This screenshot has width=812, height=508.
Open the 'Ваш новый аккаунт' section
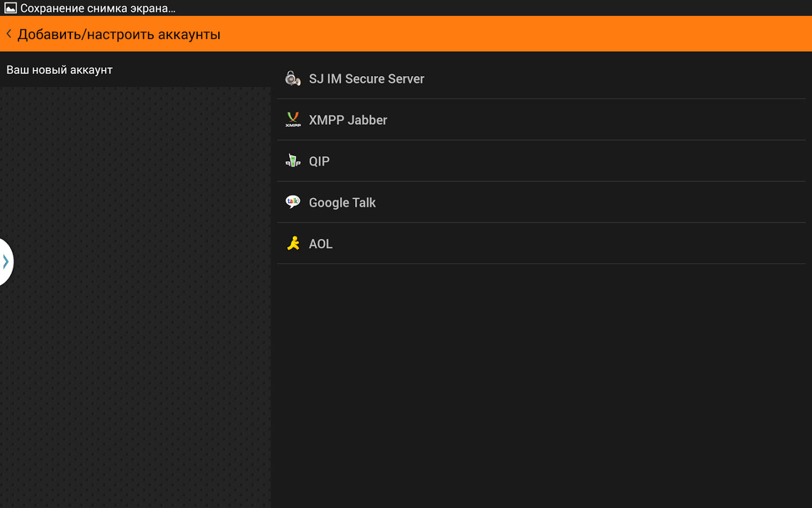click(x=135, y=69)
